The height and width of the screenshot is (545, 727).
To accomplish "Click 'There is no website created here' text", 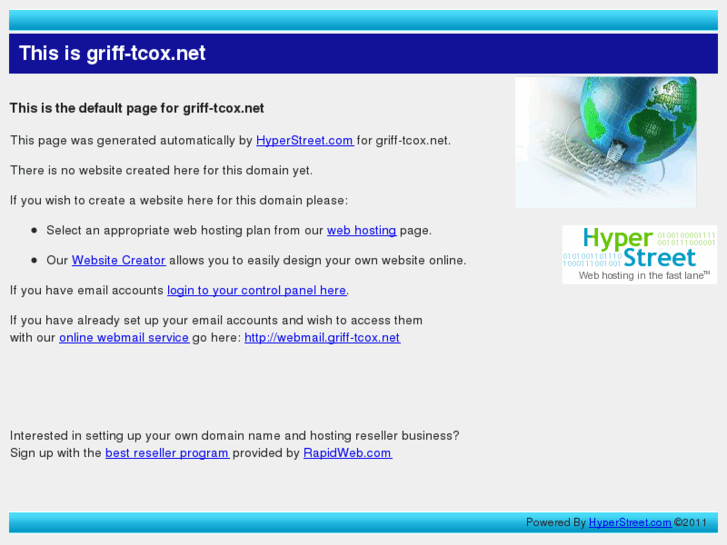I will (161, 171).
